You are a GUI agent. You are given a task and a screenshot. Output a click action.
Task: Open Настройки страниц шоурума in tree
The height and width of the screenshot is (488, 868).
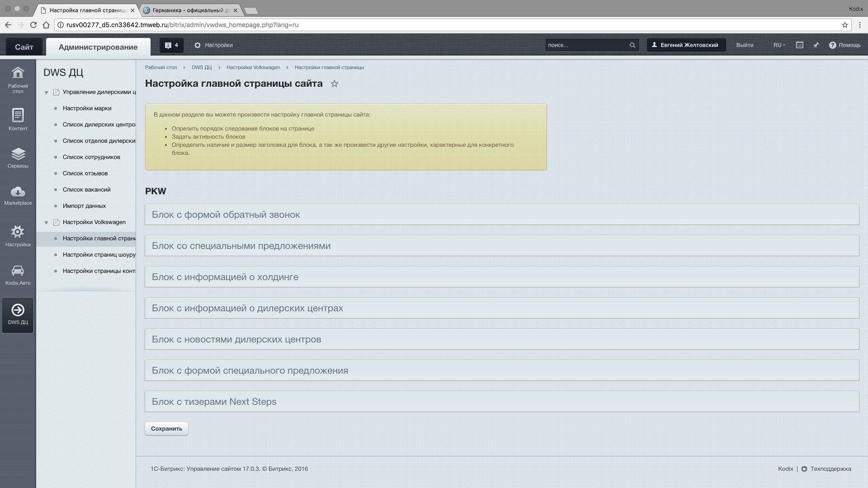(x=99, y=255)
